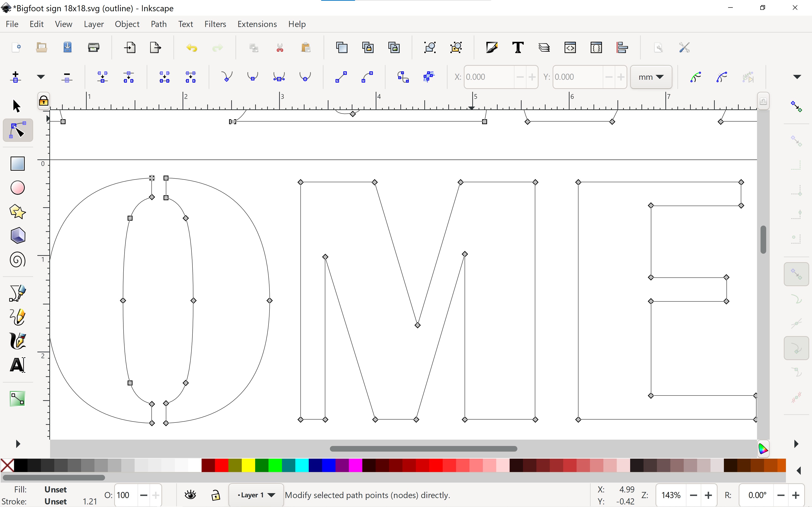The image size is (812, 507).
Task: Click the zoom in plus button
Action: (x=708, y=495)
